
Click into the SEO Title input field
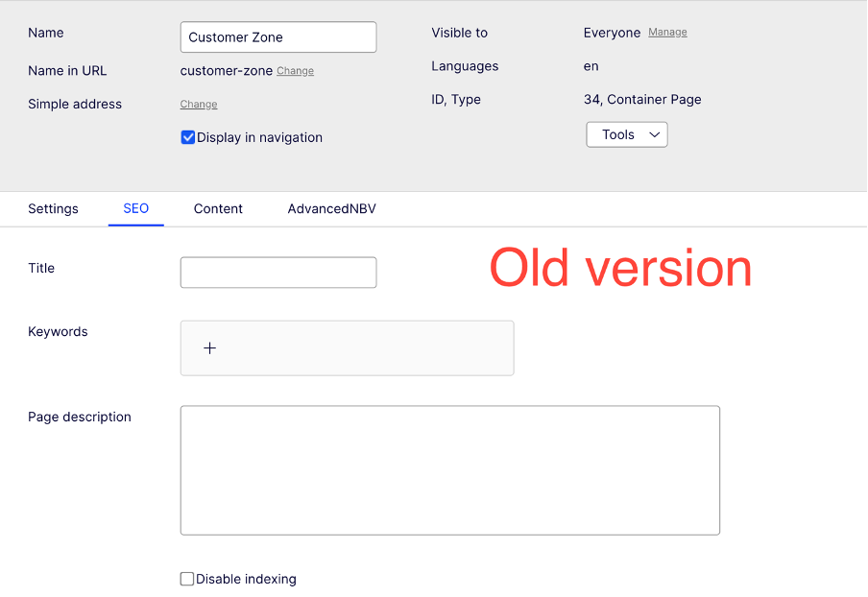pyautogui.click(x=277, y=273)
